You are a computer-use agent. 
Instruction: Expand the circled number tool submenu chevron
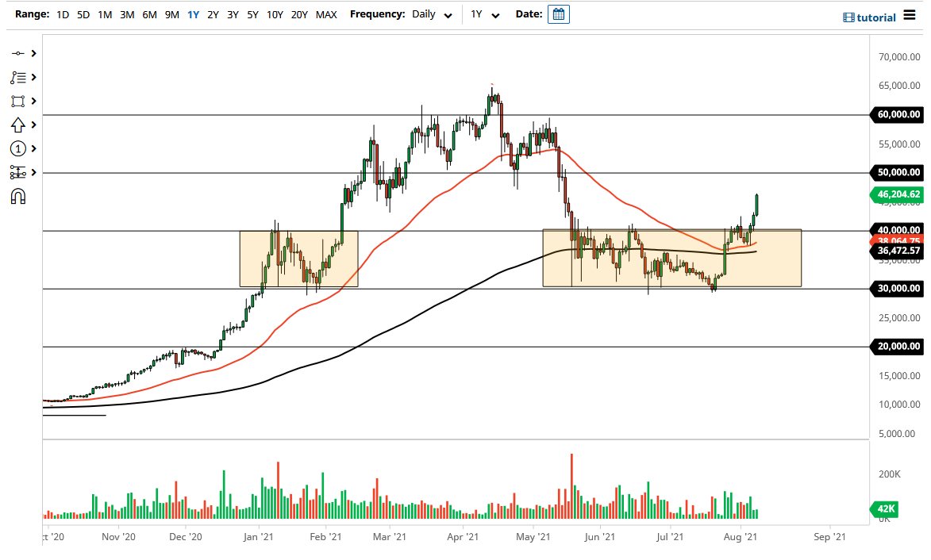(34, 148)
